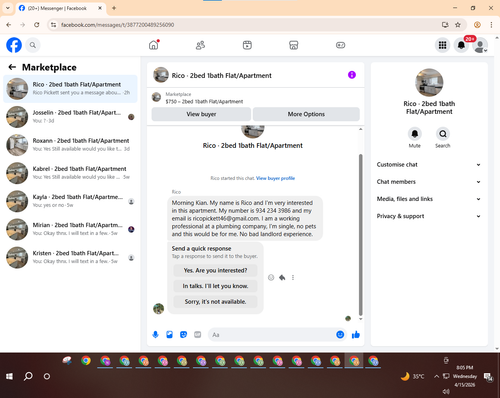Screen dimensions: 500x398
Task: Open Windows taskbar search
Action: pos(28,376)
